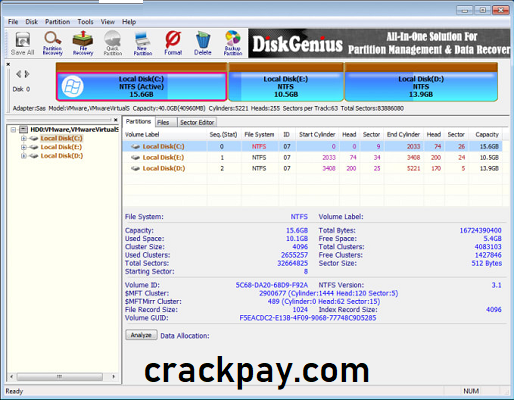Collapse the HD0 VMware disk node
Image resolution: width=514 pixels, height=400 pixels.
click(x=13, y=129)
